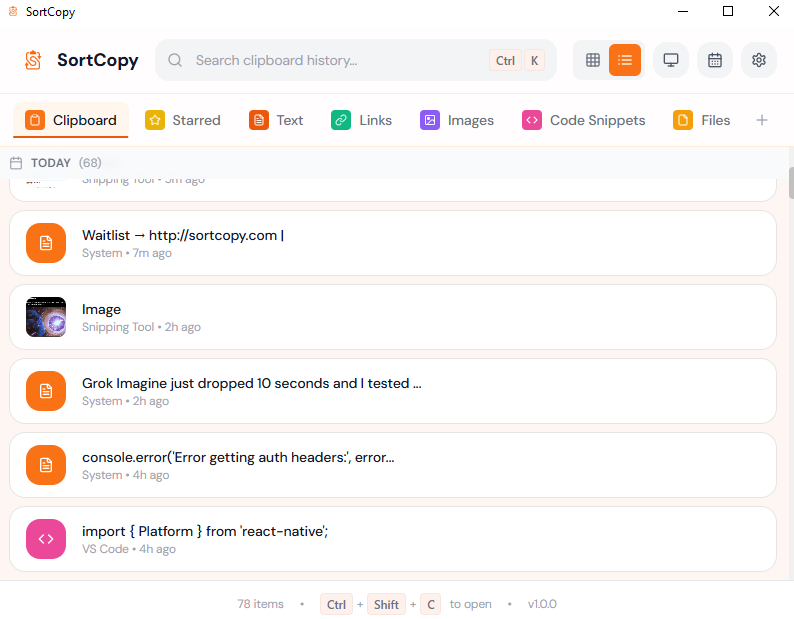Open the Starred tab
794x619 pixels.
coord(183,120)
